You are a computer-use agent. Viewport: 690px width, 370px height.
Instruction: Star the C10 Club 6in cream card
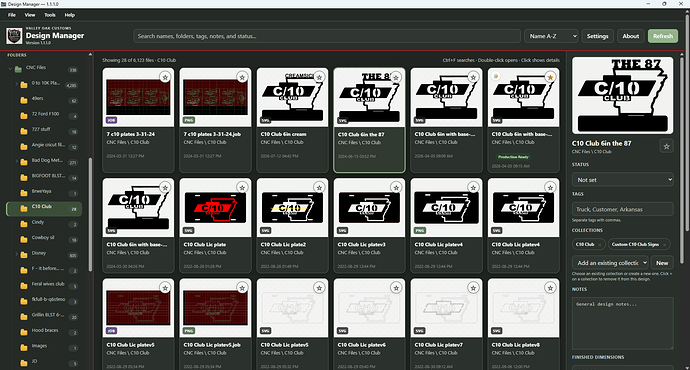pos(319,77)
